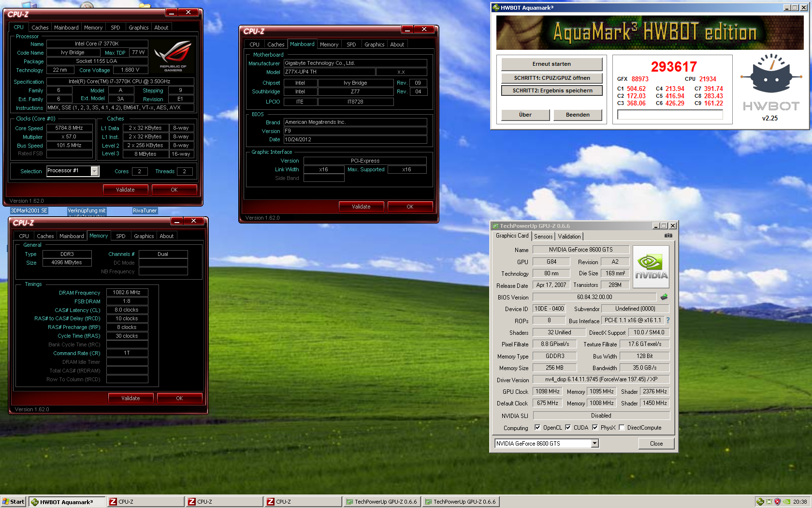The height and width of the screenshot is (508, 812).
Task: Click the GPU-Z screenshot camera icon
Action: point(668,236)
